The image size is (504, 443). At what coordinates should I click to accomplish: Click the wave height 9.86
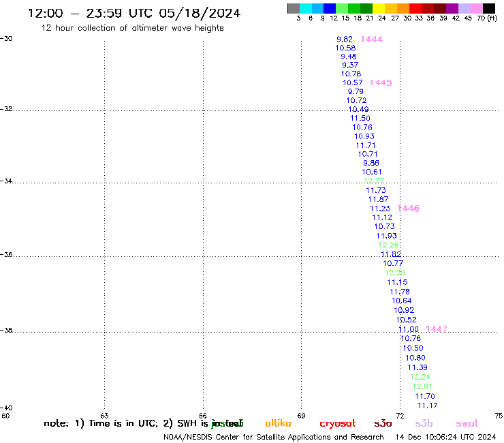click(x=371, y=163)
